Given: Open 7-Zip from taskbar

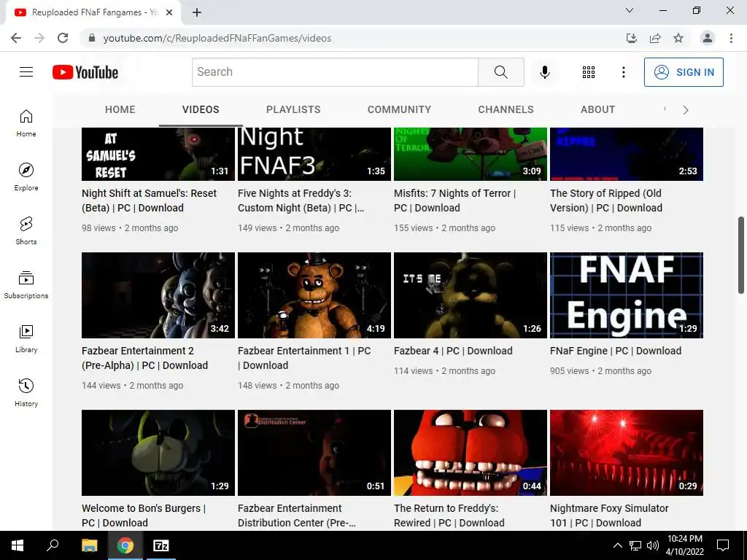Looking at the screenshot, I should 160,545.
